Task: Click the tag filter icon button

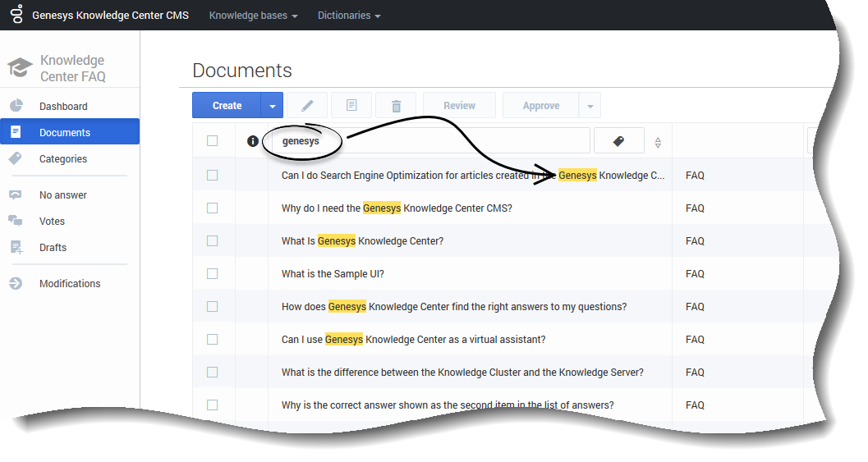Action: coord(618,141)
